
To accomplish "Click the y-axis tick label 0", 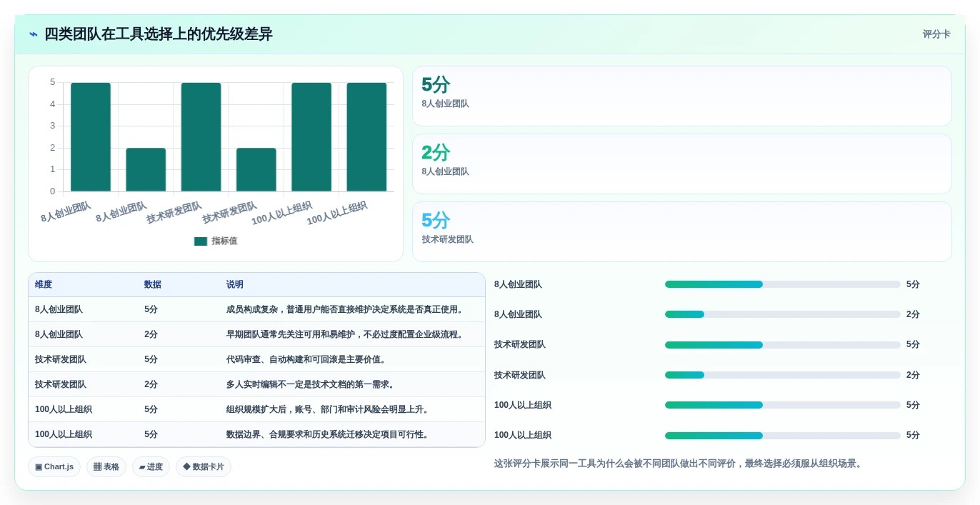I will point(52,191).
